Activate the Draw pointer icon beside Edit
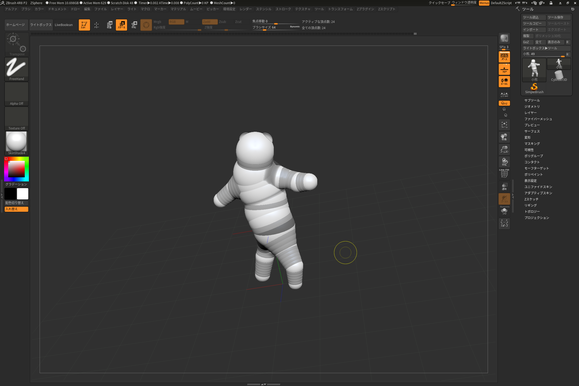This screenshot has width=579, height=386. [x=96, y=25]
